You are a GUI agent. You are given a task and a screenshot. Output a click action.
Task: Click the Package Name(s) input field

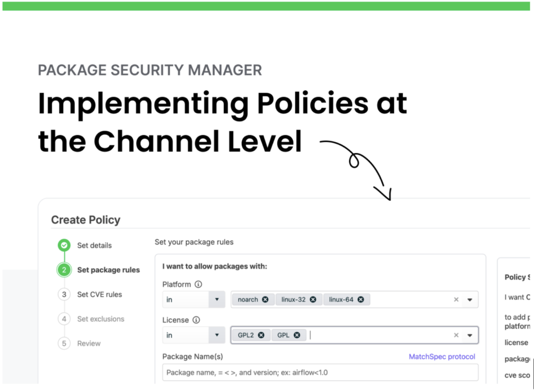(x=320, y=373)
